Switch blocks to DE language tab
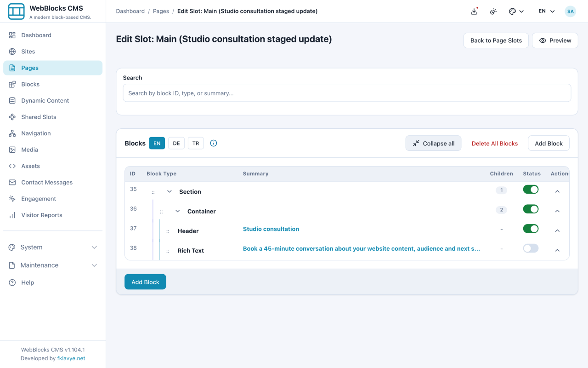This screenshot has width=588, height=368. [176, 143]
